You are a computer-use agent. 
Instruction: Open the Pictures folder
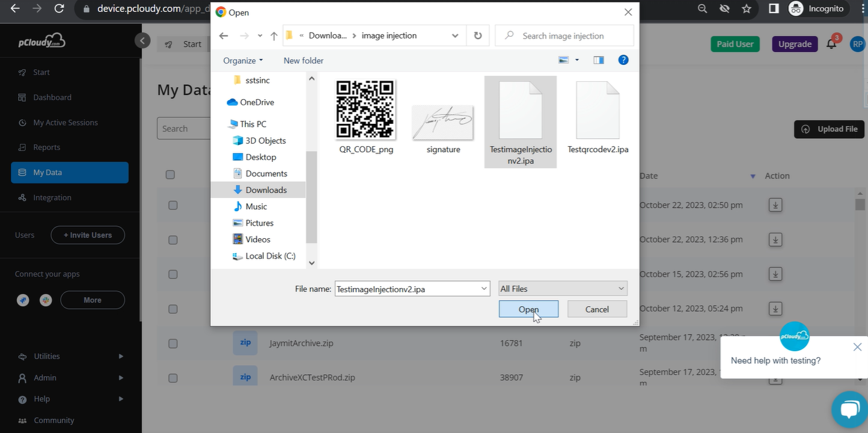tap(253, 223)
